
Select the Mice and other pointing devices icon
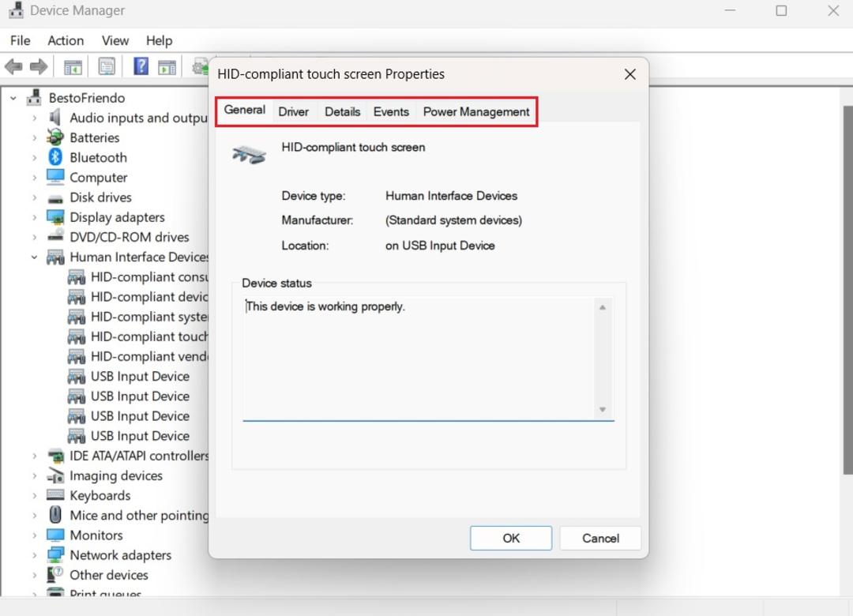tap(55, 515)
